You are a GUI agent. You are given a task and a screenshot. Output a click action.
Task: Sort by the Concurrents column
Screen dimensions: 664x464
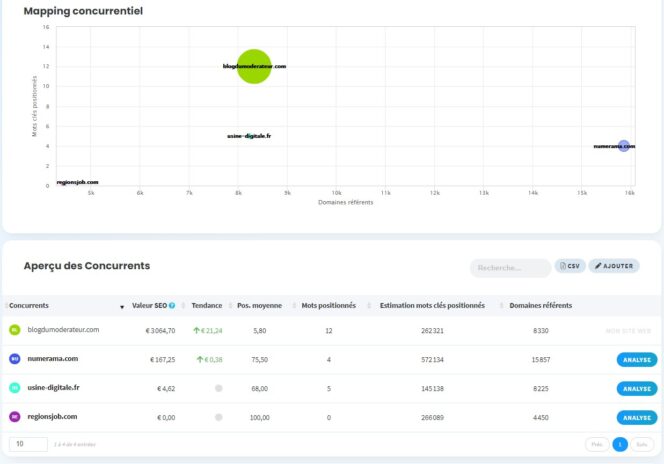(29, 305)
